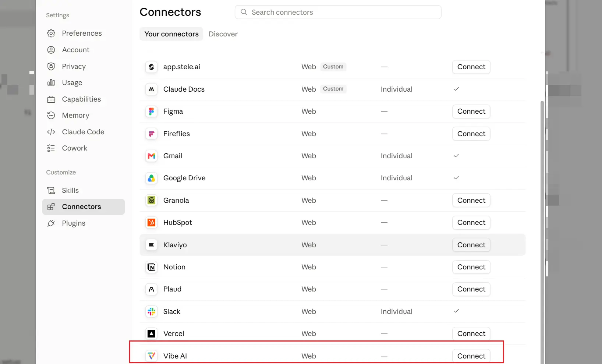Open Cowork settings
This screenshot has height=364, width=602.
[84, 148]
